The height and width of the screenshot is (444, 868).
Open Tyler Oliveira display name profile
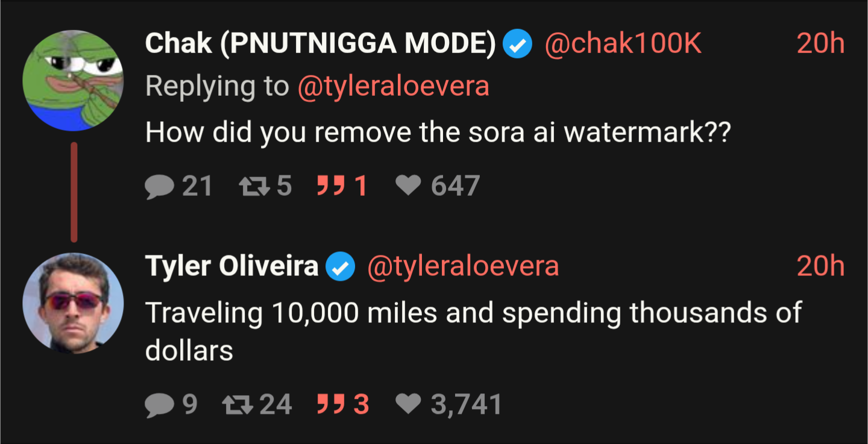click(x=232, y=267)
